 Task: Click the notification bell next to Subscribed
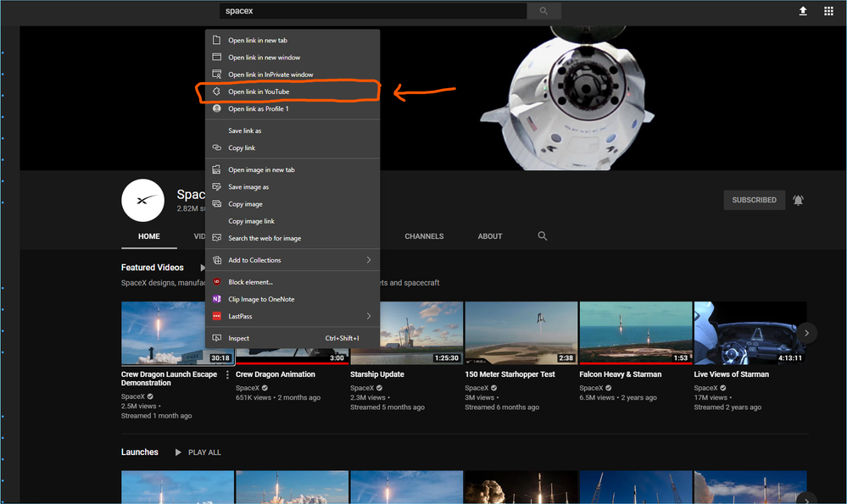798,200
